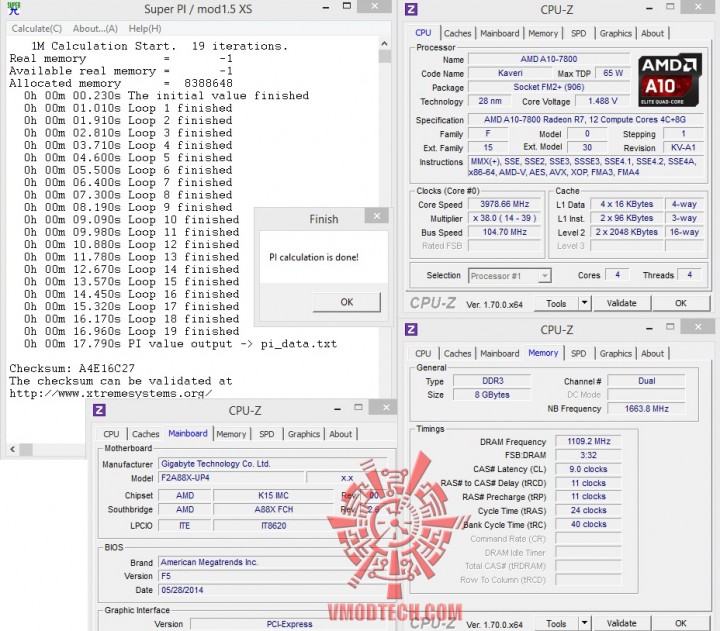Viewport: 720px width, 631px height.
Task: Switch to Mainboard tab in top CPU-Z window
Action: pyautogui.click(x=500, y=33)
